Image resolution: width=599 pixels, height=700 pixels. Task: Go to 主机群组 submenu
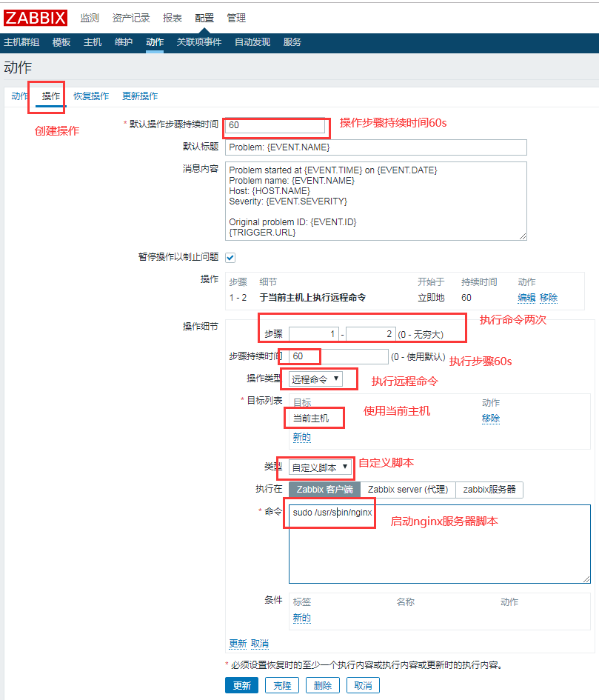click(21, 42)
